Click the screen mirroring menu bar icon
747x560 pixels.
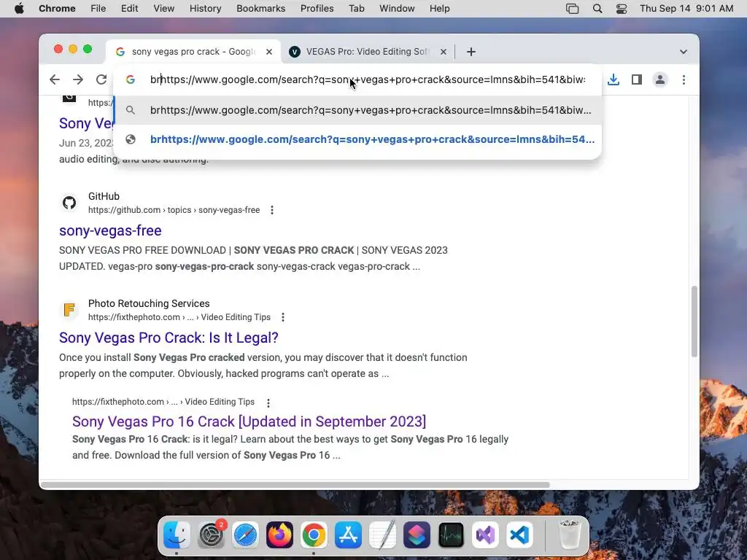click(x=572, y=9)
